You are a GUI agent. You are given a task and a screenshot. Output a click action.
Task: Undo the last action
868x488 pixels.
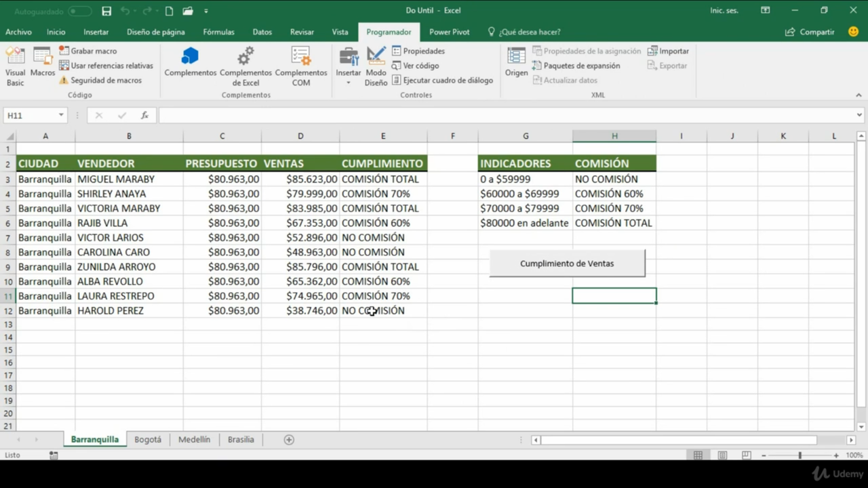125,11
